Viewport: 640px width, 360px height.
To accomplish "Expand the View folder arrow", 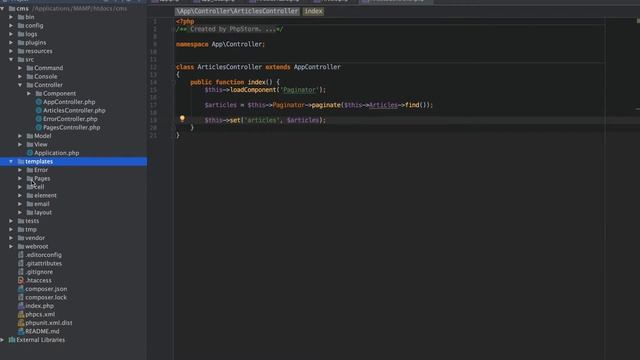I will point(20,144).
